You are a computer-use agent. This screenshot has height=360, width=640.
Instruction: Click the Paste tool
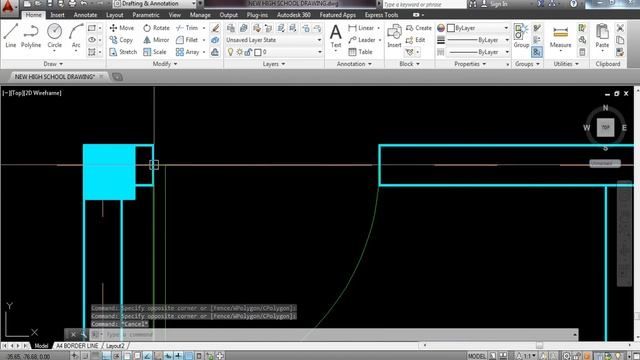(602, 36)
